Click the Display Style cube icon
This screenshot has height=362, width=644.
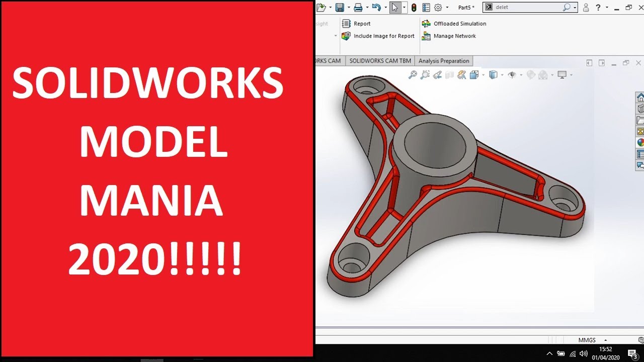493,75
